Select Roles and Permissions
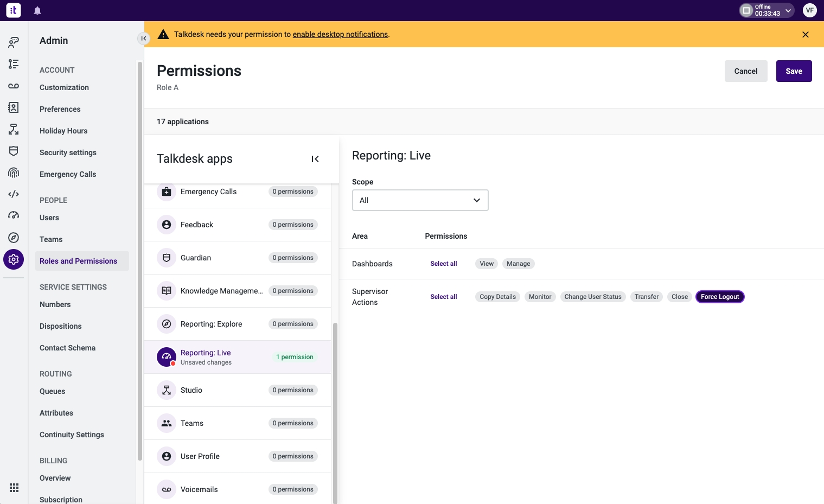The image size is (824, 504). coord(82,261)
